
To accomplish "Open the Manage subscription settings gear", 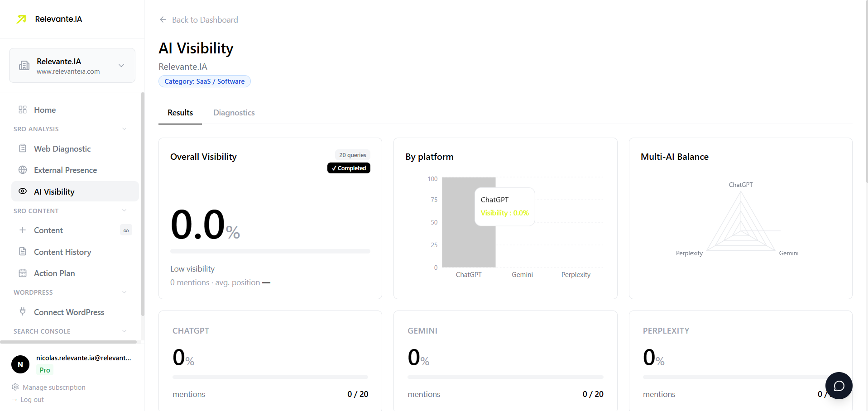I will [15, 387].
